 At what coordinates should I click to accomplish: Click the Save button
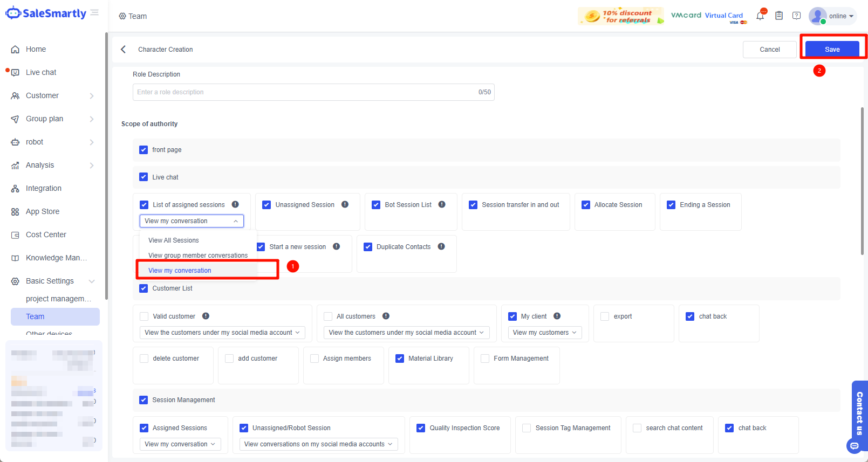[x=832, y=50]
